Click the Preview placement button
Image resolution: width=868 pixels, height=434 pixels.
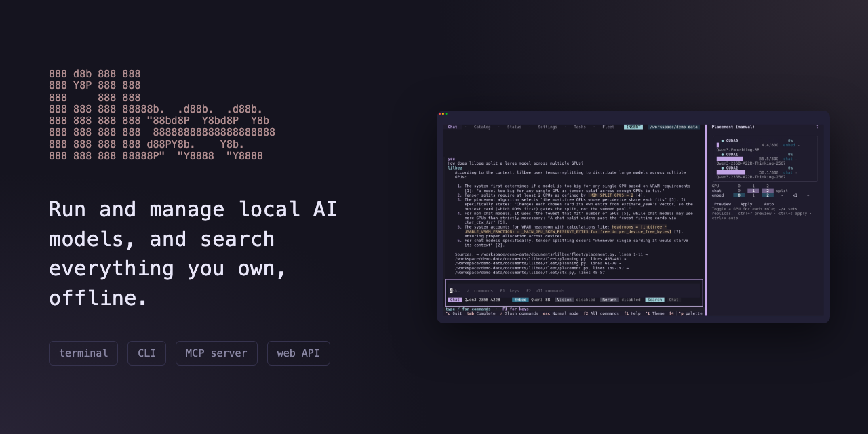(x=723, y=204)
